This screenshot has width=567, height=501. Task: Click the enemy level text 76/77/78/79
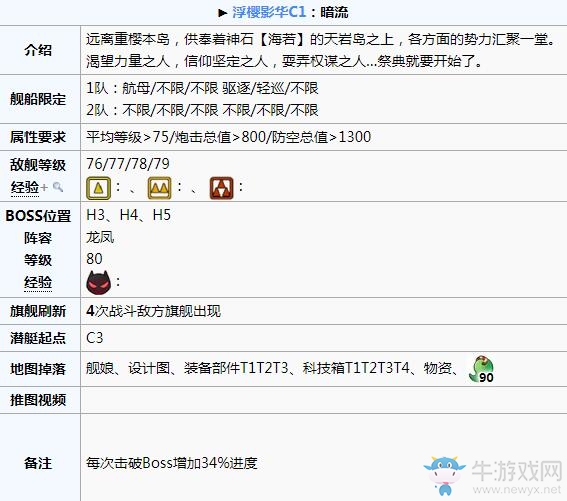tap(128, 164)
